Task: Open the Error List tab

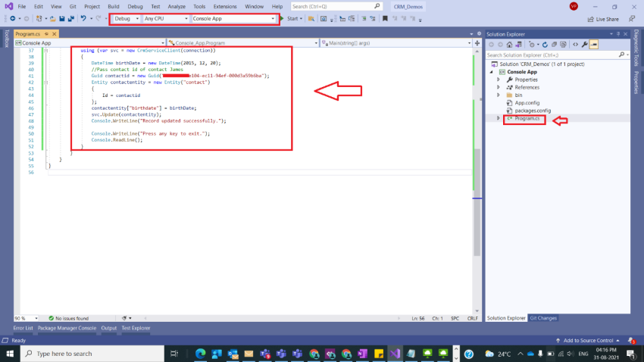Action: pyautogui.click(x=23, y=328)
